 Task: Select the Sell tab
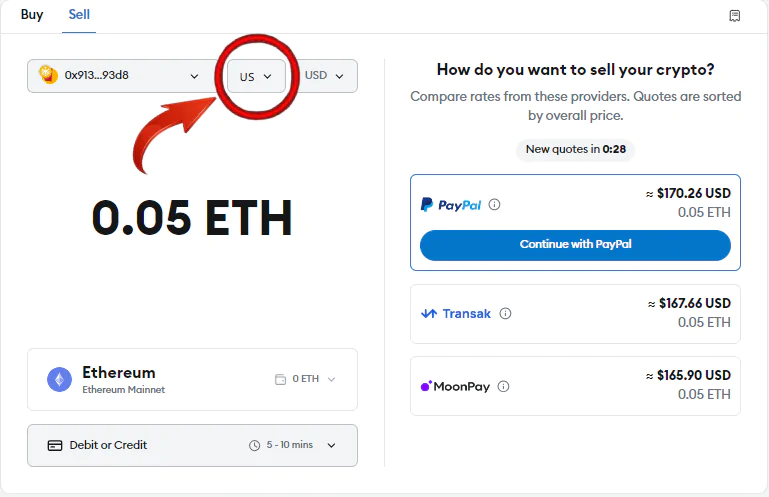(79, 15)
